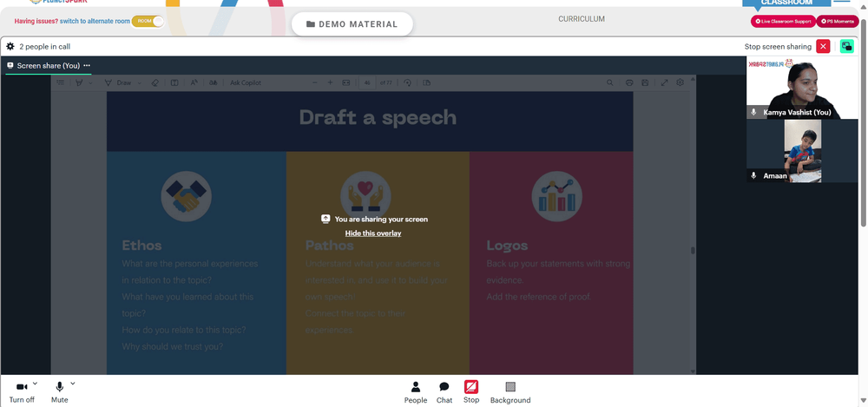Zoom in the PDF with plus
This screenshot has width=868, height=407.
(x=331, y=82)
